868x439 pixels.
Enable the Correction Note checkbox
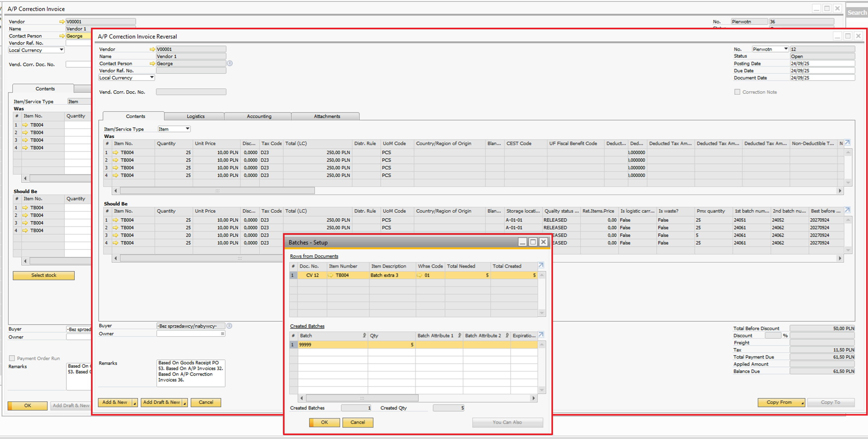pyautogui.click(x=737, y=92)
